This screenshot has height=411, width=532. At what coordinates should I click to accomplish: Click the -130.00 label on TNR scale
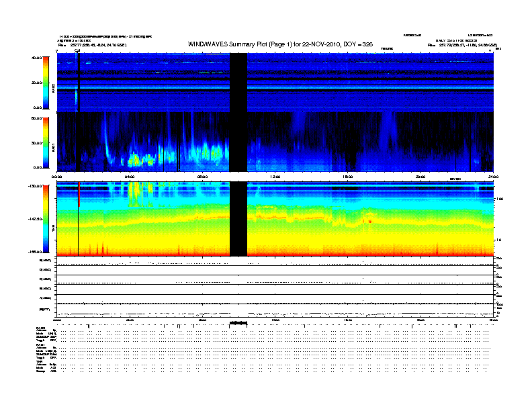[36, 186]
